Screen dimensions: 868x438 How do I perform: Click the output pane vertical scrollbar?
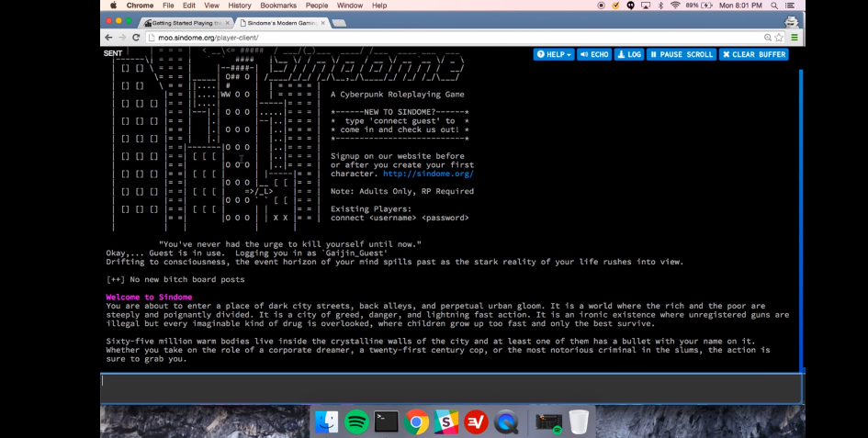click(x=800, y=220)
